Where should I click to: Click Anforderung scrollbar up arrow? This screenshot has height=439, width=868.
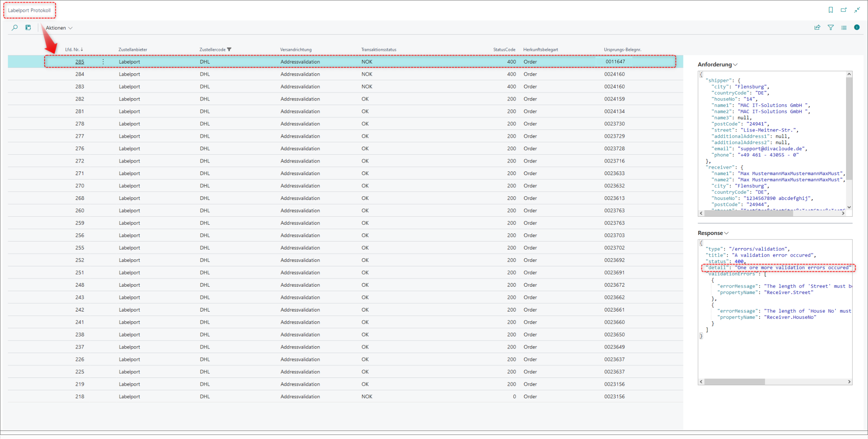[x=849, y=74]
